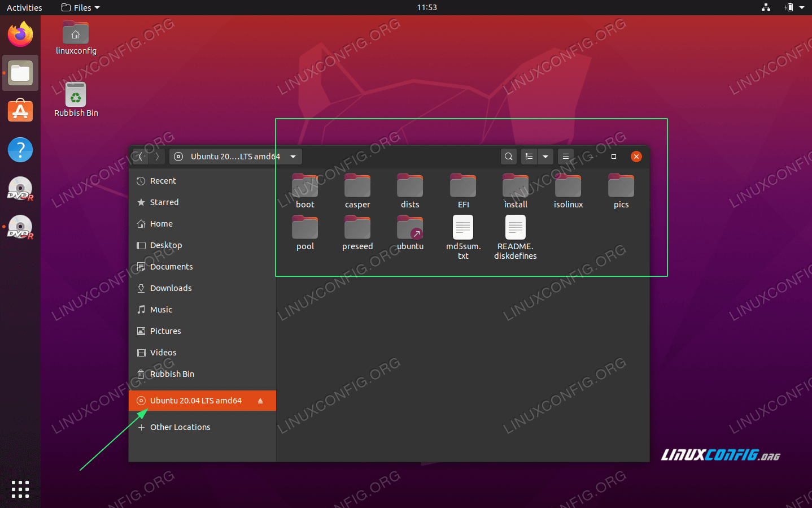812x508 pixels.
Task: Open Rubbish Bin in sidebar
Action: (x=202, y=374)
